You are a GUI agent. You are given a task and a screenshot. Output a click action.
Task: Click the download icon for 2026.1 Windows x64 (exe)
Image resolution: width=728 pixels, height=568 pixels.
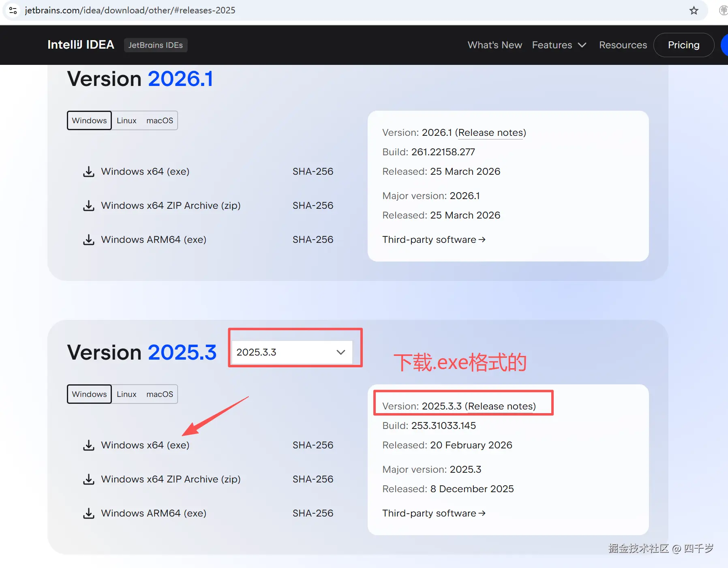click(89, 171)
